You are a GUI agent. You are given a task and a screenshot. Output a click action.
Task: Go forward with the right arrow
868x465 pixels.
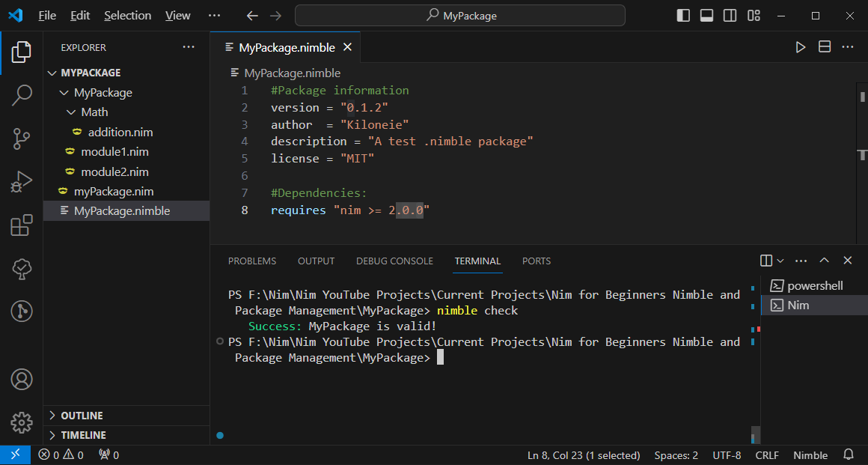pyautogui.click(x=275, y=16)
